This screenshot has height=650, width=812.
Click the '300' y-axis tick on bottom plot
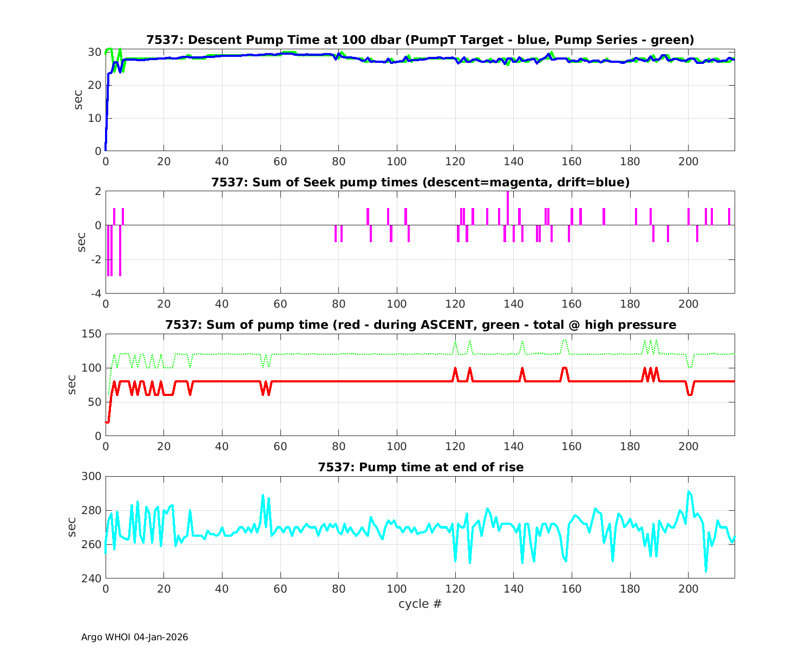[93, 477]
